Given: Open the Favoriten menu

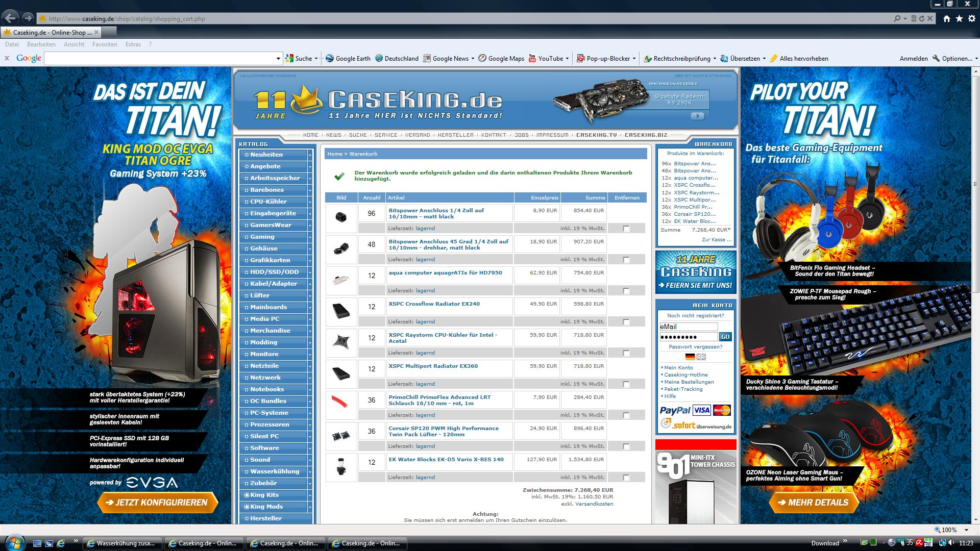Looking at the screenshot, I should 105,44.
